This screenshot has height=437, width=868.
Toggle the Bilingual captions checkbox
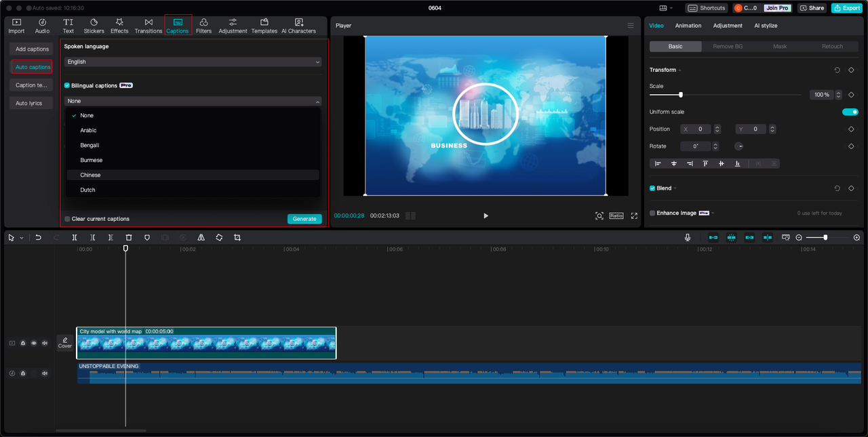click(67, 85)
